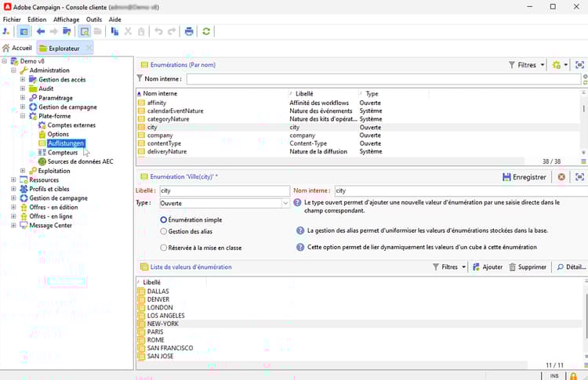The height and width of the screenshot is (380, 588).
Task: Click the Détail magnifier button
Action: [571, 267]
